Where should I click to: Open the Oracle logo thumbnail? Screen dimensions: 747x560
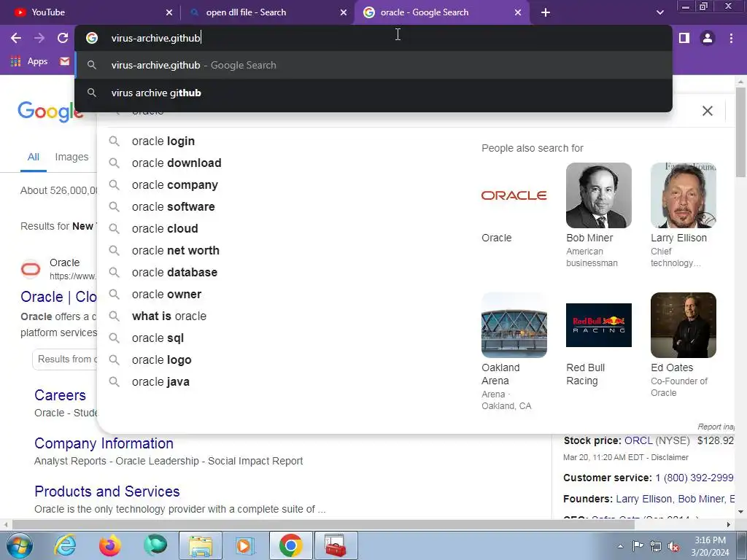coord(514,195)
